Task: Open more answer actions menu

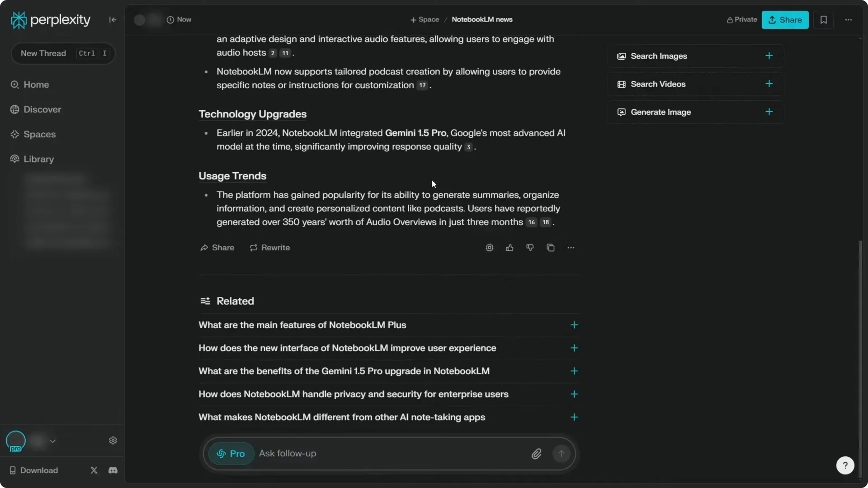Action: (x=571, y=248)
